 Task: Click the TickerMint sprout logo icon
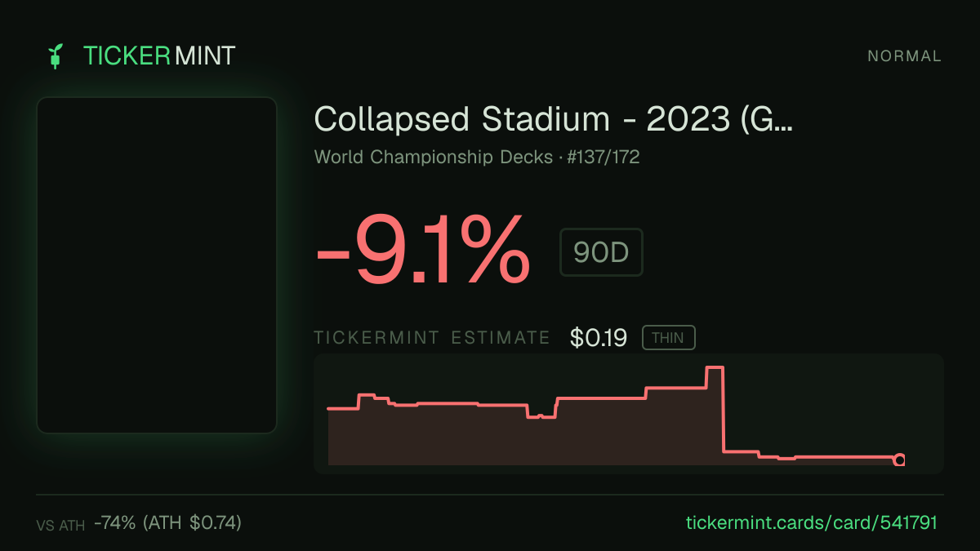56,56
